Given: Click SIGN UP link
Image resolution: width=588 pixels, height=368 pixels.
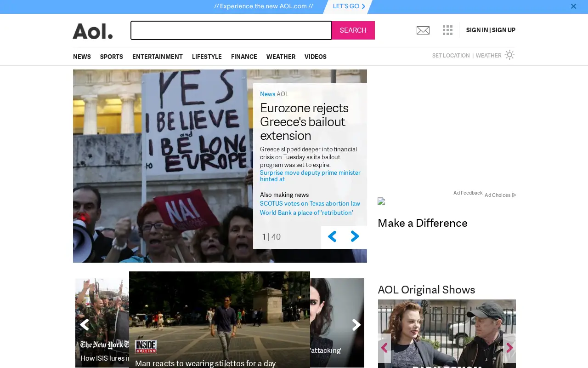Looking at the screenshot, I should coord(503,30).
